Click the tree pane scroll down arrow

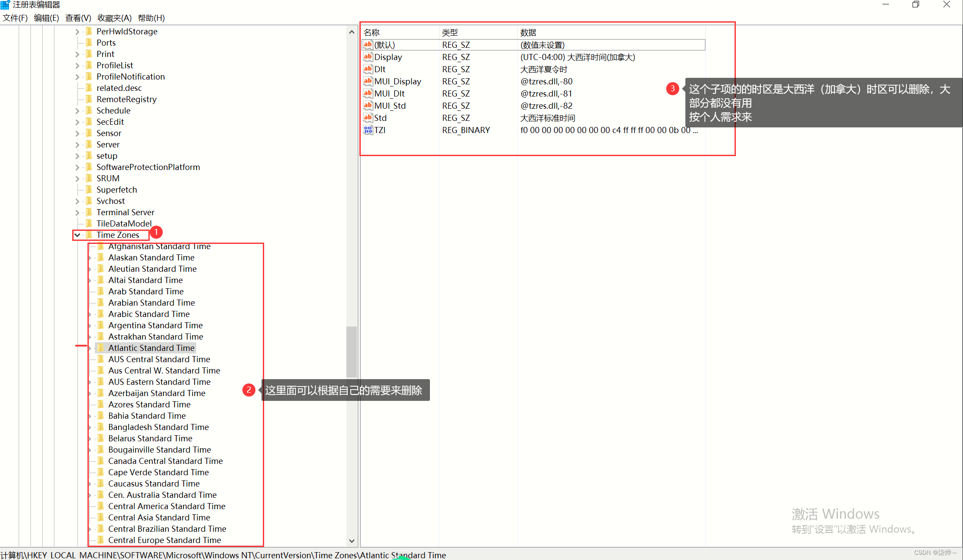coord(352,541)
